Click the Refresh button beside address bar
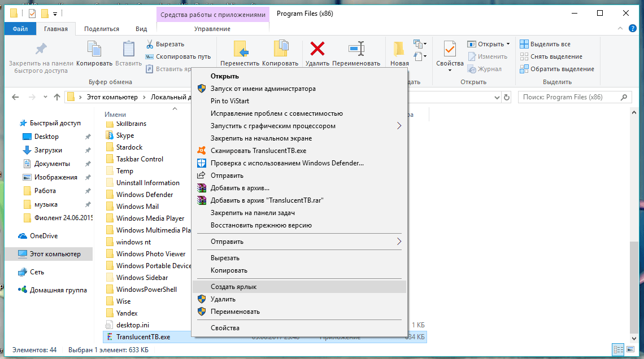The image size is (644, 359). click(x=507, y=97)
